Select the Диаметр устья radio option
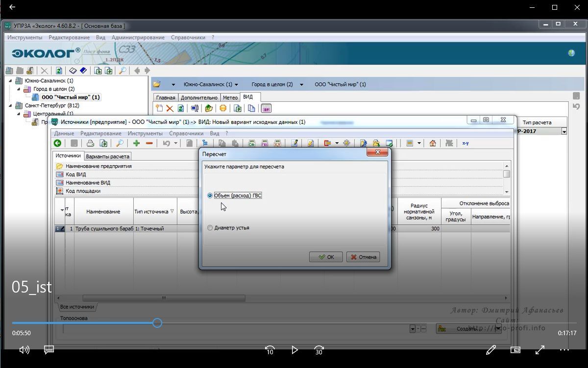 click(x=210, y=228)
